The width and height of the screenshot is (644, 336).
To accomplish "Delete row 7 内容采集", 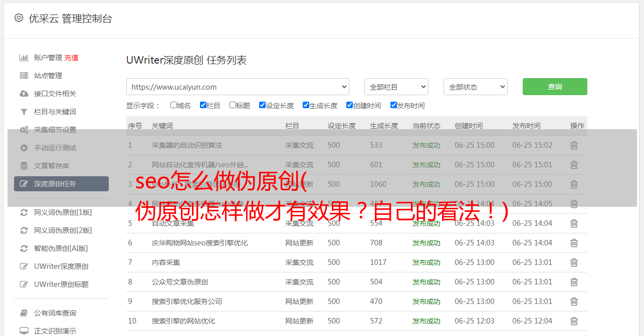I will coord(574,262).
